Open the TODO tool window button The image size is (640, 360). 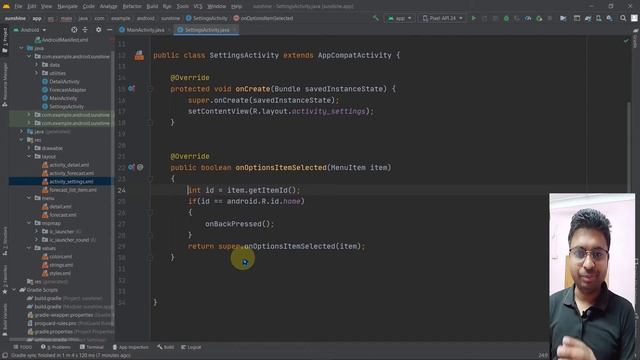point(23,347)
